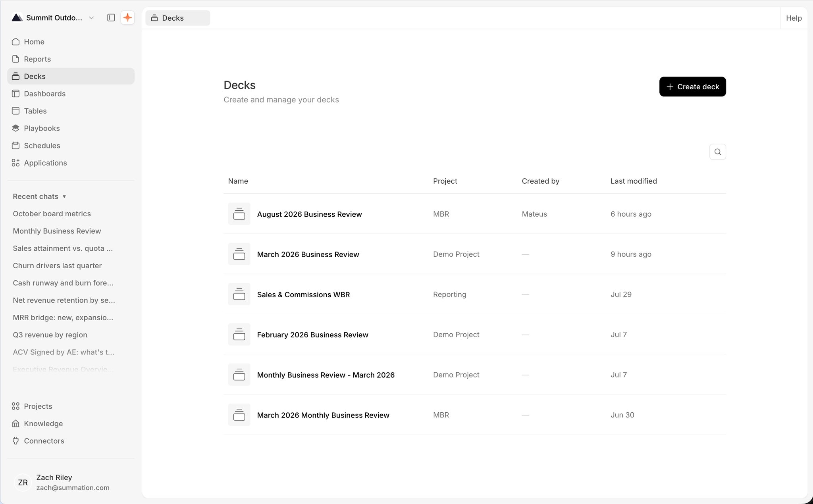Click the deck icon for February 2026 Business Review

[239, 335]
